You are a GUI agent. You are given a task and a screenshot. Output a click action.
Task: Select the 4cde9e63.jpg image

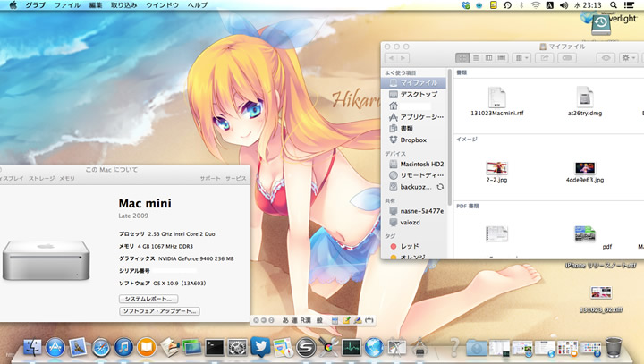coord(585,172)
